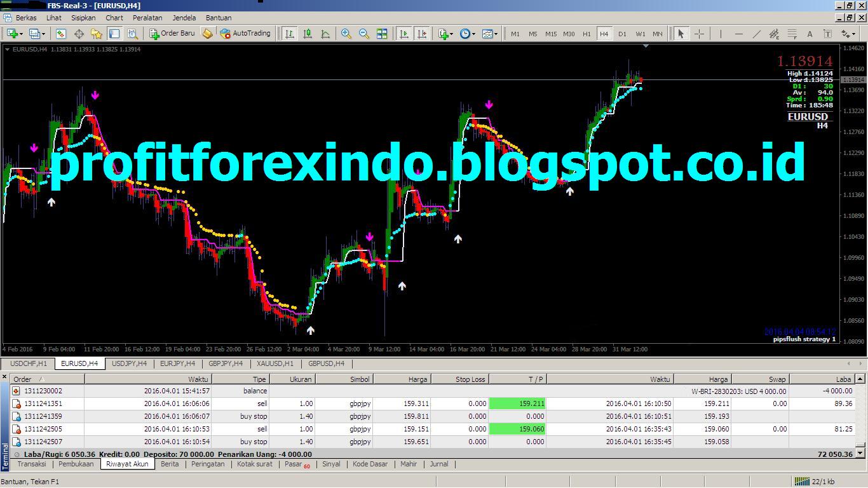
Task: Select the D1 timeframe
Action: coord(622,34)
